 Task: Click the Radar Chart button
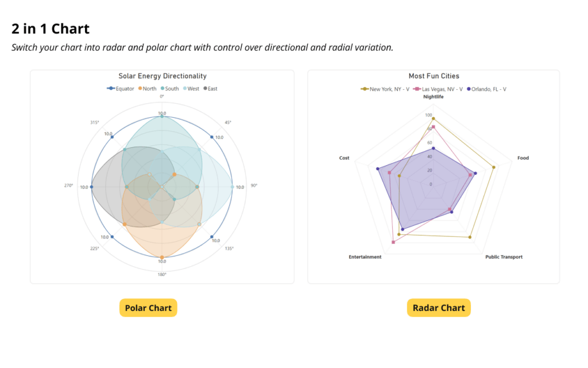coord(438,308)
